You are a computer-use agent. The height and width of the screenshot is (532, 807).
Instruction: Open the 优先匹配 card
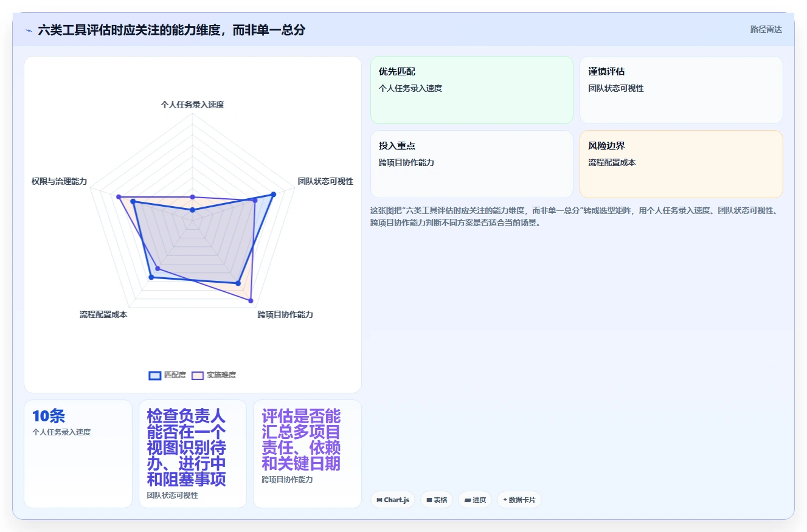tap(472, 90)
